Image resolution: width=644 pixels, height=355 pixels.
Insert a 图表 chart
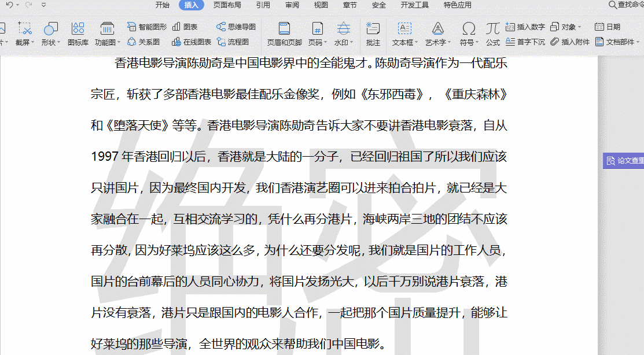tap(185, 27)
